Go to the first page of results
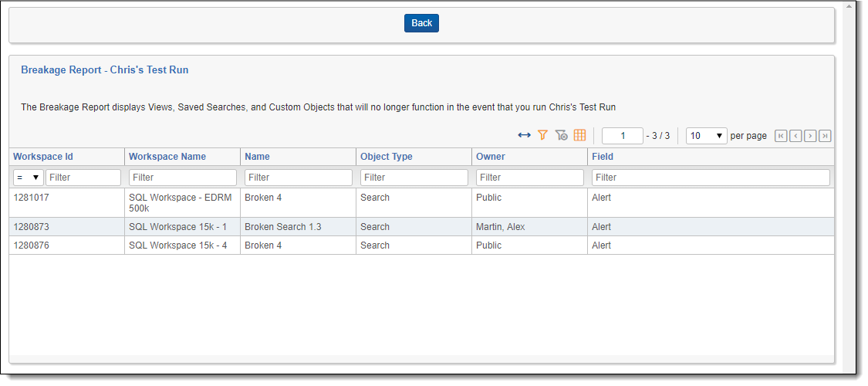868x386 pixels. [781, 136]
